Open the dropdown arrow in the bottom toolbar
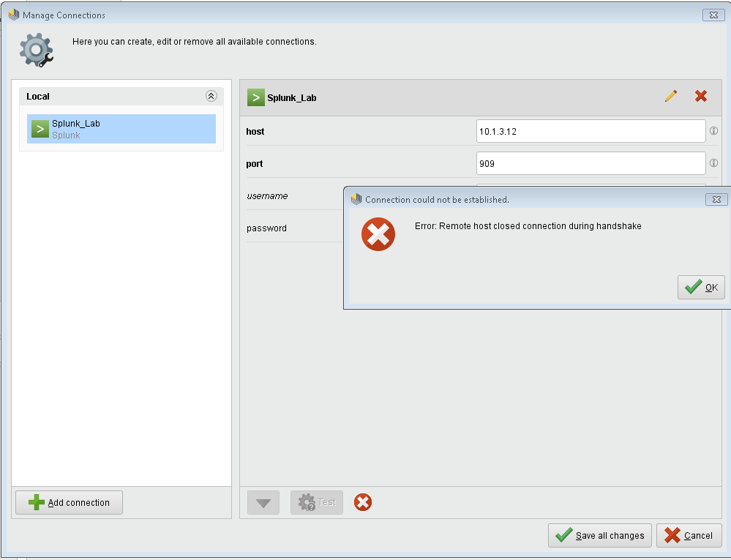731x560 pixels. pos(263,502)
